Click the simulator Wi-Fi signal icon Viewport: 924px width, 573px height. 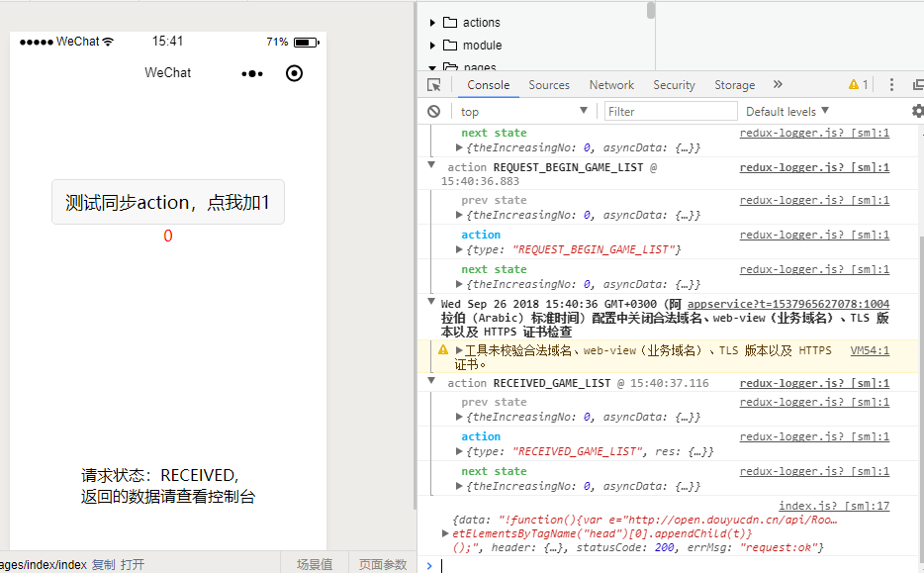click(x=107, y=42)
